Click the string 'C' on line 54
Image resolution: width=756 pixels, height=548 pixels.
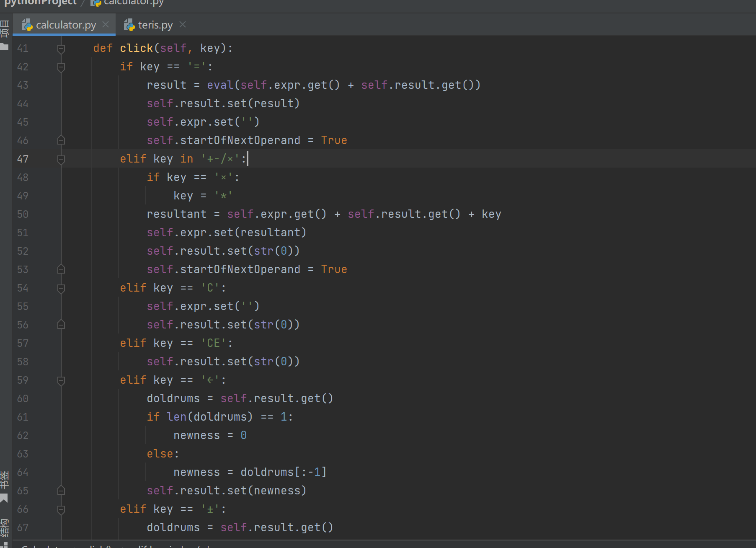(x=210, y=288)
